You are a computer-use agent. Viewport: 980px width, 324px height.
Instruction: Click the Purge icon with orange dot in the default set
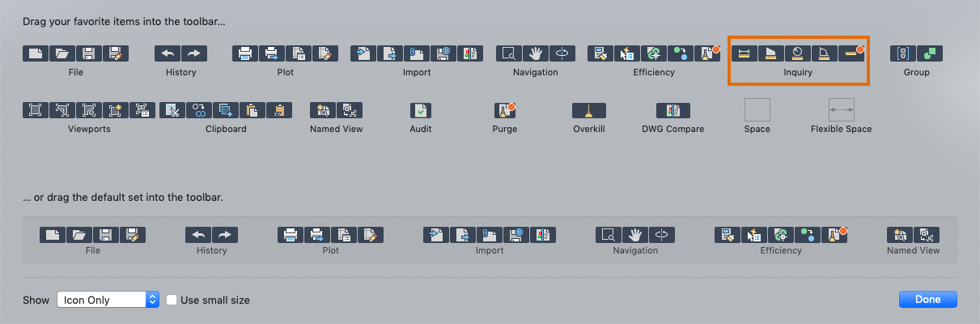coord(834,236)
